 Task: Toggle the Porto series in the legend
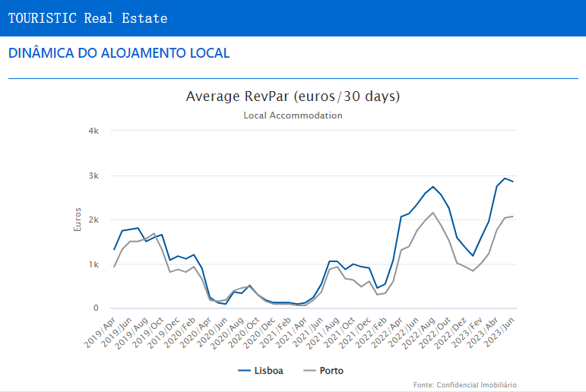pyautogui.click(x=324, y=371)
